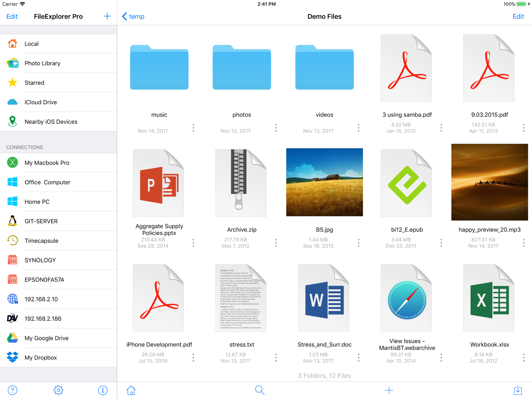Open options for music folder
532x399 pixels.
[193, 128]
